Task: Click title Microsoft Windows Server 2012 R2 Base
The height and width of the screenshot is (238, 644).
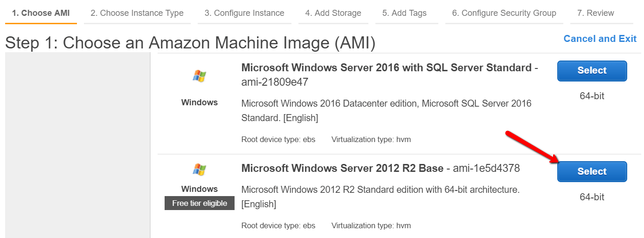Action: click(342, 168)
